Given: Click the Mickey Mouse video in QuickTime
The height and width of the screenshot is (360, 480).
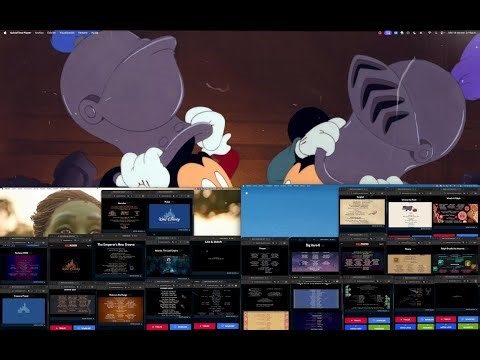Looking at the screenshot, I should pos(240,110).
